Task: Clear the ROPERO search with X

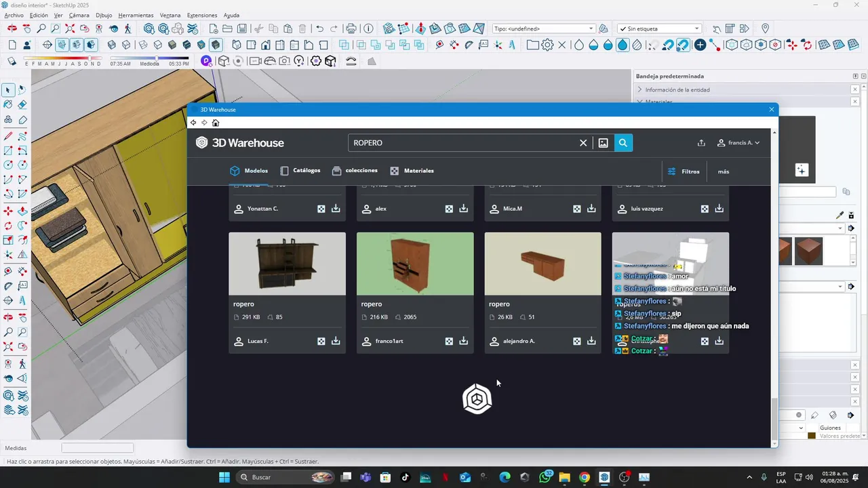Action: 583,143
